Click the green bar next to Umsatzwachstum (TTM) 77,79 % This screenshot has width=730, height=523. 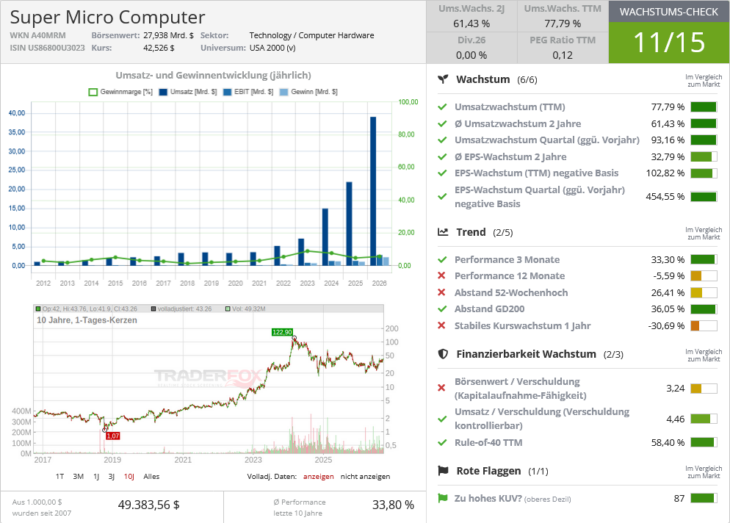tap(703, 107)
